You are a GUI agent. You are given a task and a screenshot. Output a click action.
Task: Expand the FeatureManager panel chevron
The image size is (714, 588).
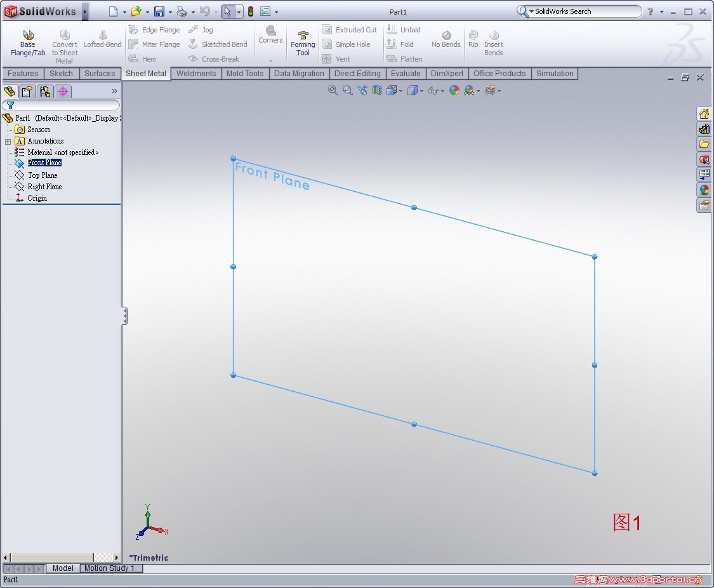(x=114, y=91)
